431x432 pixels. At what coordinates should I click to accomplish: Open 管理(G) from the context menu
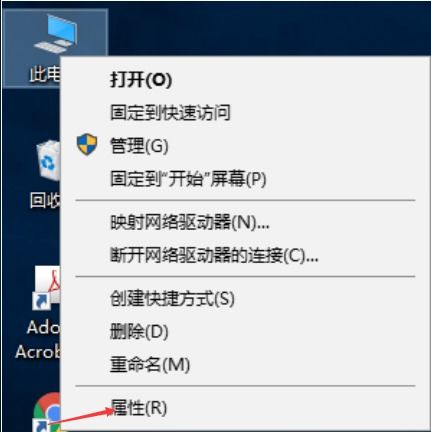click(139, 146)
